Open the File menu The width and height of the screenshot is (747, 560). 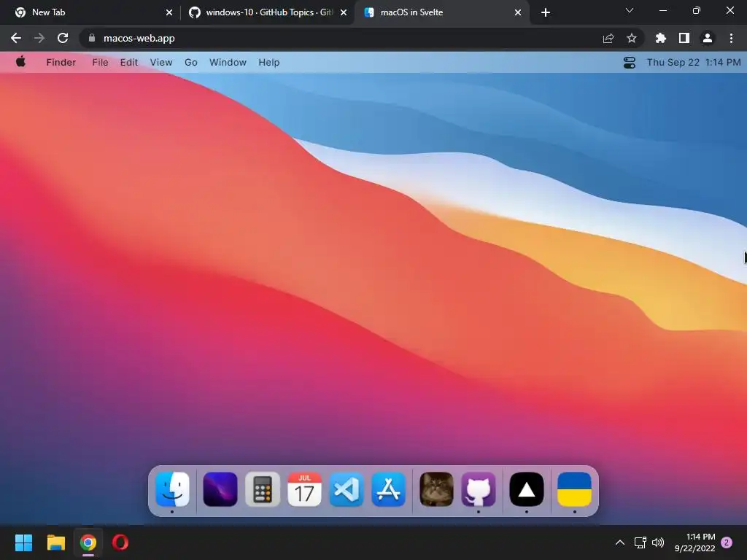(x=100, y=63)
